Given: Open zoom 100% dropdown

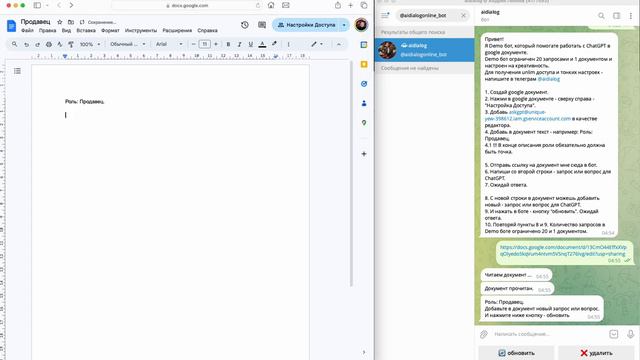Looking at the screenshot, I should pyautogui.click(x=90, y=44).
